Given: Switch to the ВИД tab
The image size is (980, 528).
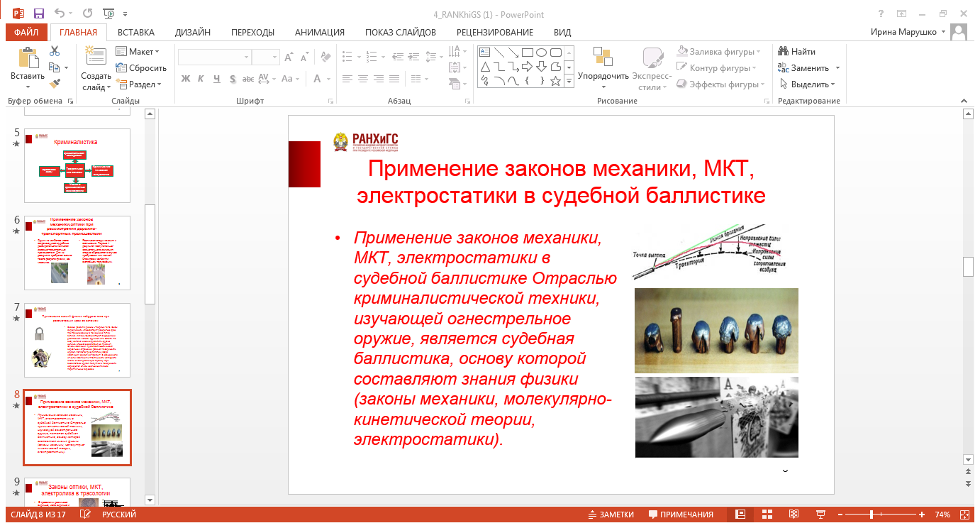Looking at the screenshot, I should click(562, 32).
